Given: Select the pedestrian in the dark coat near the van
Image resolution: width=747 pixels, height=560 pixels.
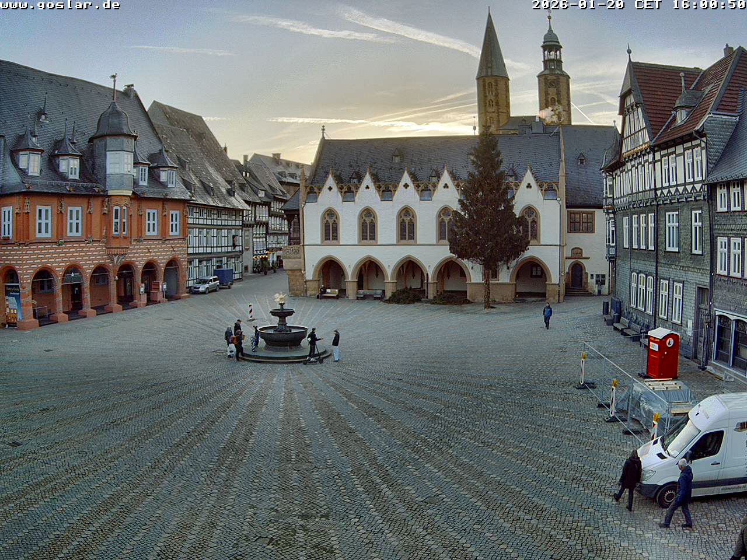Looking at the screenshot, I should 630,480.
